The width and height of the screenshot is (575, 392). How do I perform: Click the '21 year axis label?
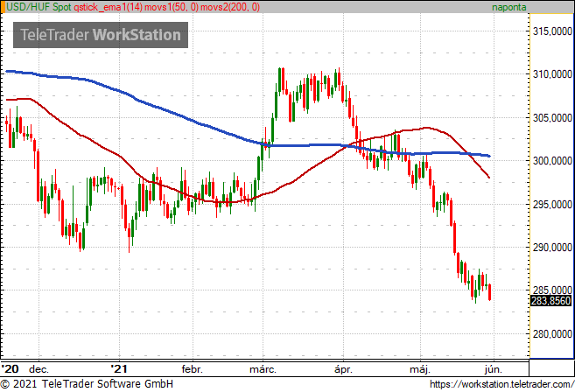coord(119,368)
